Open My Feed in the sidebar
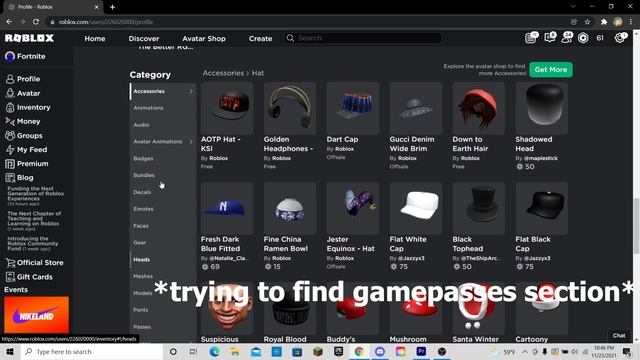The width and height of the screenshot is (640, 360). point(26,149)
